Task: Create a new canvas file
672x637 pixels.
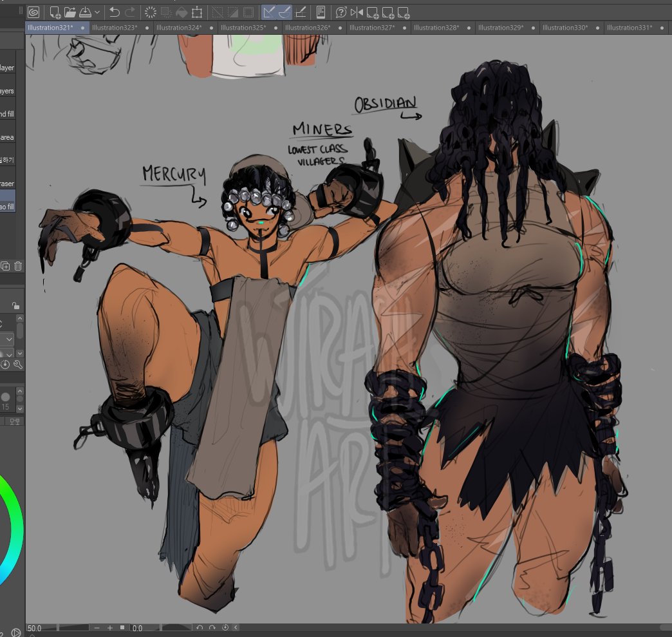Action: click(55, 12)
